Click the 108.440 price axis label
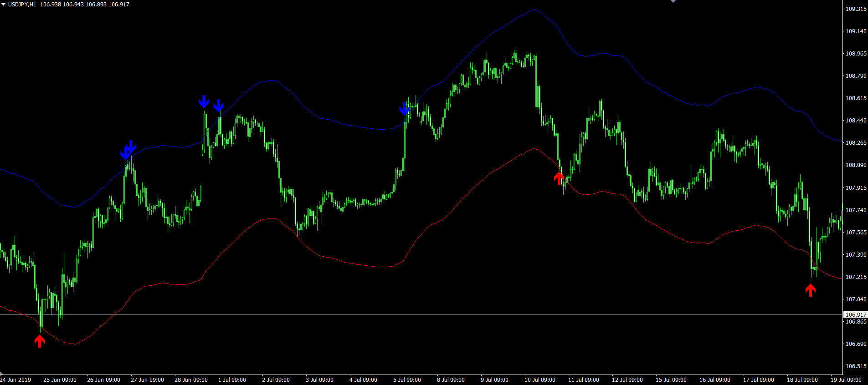 (856, 121)
